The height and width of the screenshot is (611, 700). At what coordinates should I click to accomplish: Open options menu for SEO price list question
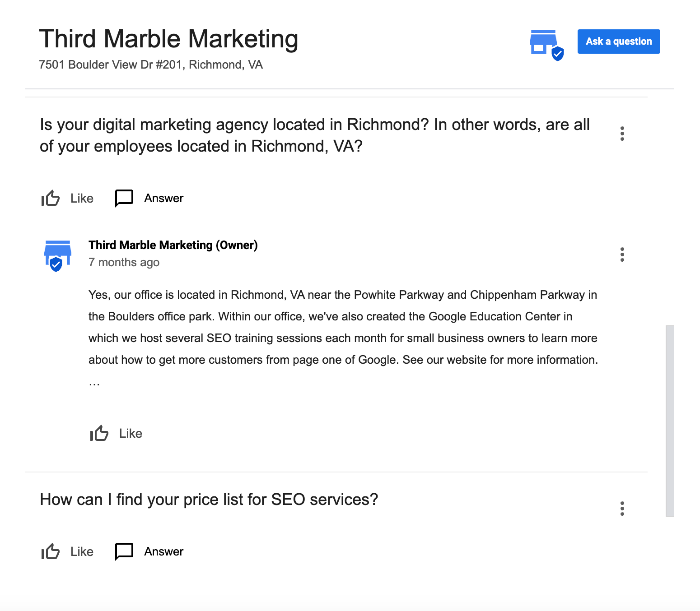[622, 509]
